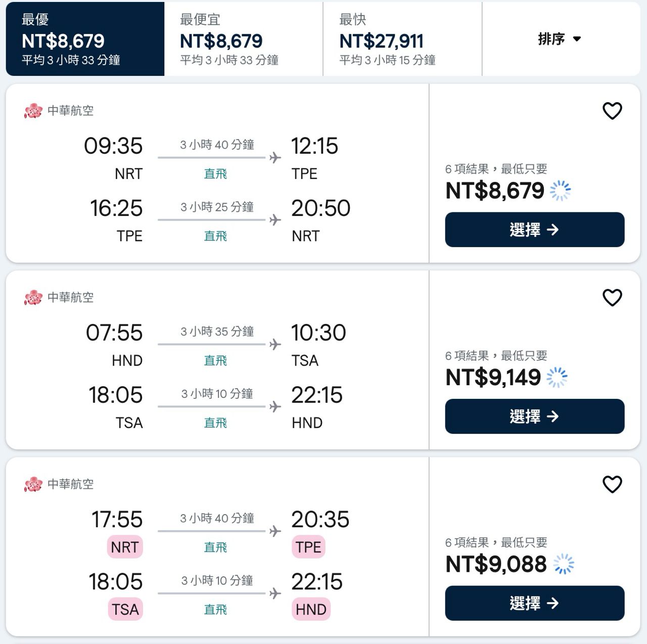Image resolution: width=647 pixels, height=644 pixels.
Task: Switch to the 最便宜 cheapest tab
Action: coord(243,39)
